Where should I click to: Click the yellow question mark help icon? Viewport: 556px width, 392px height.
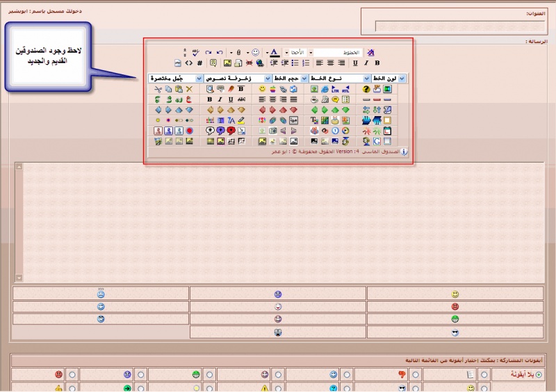366,89
